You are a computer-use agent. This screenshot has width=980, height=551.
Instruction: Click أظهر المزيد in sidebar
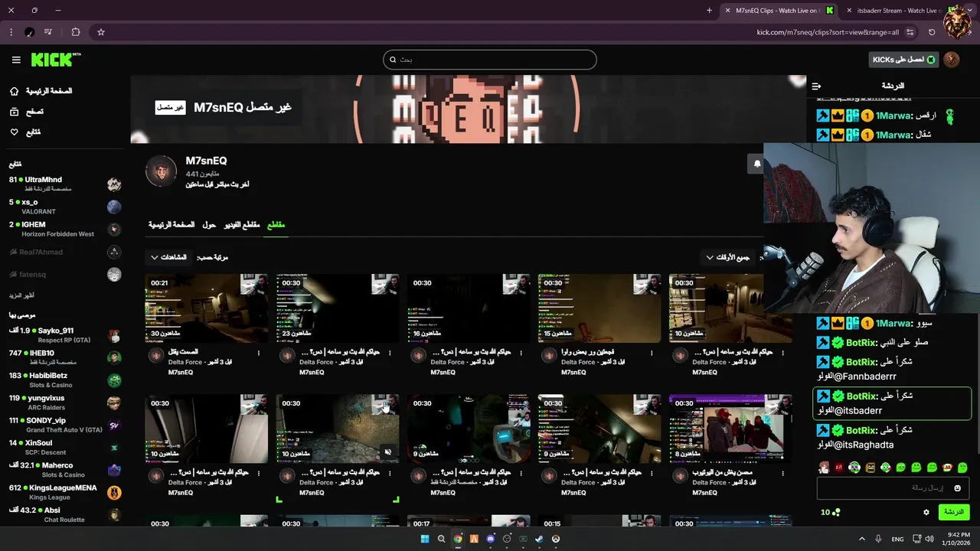coord(21,295)
